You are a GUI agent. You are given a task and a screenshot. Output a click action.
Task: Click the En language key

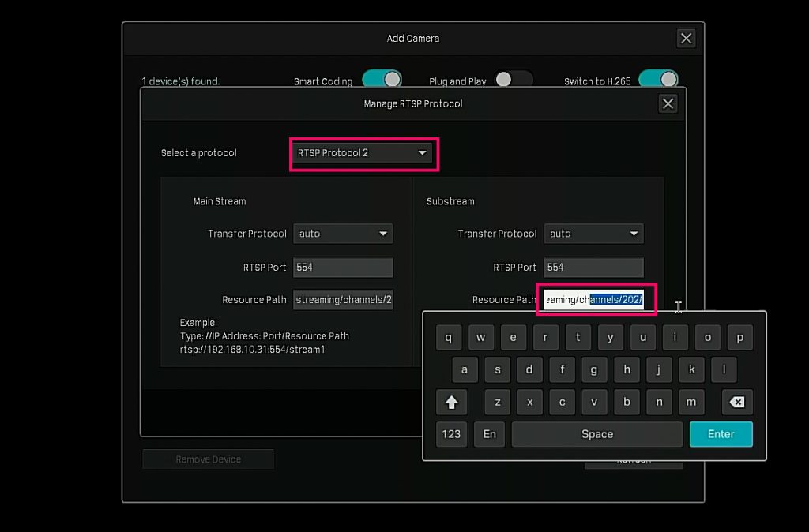point(489,434)
